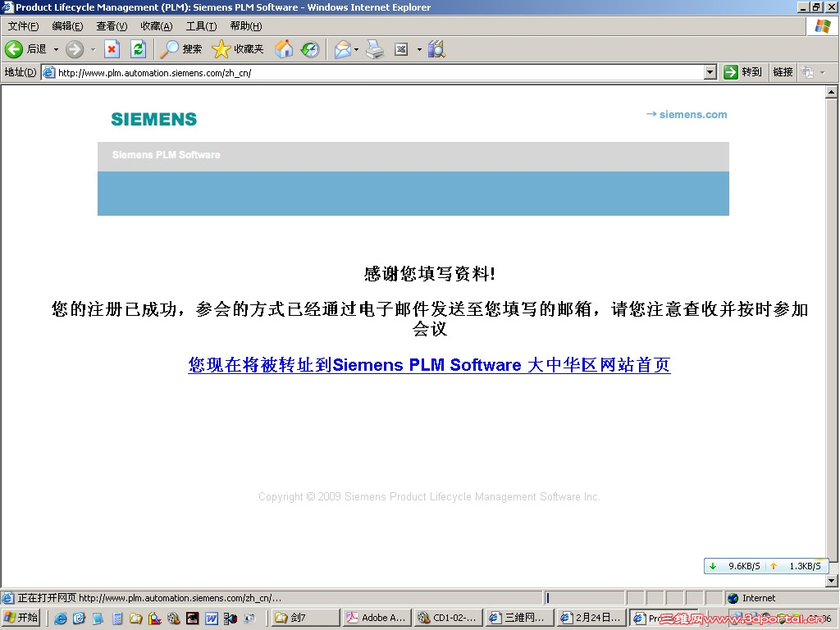This screenshot has height=630, width=840.
Task: Expand the Forward button history dropdown arrow
Action: [x=93, y=49]
